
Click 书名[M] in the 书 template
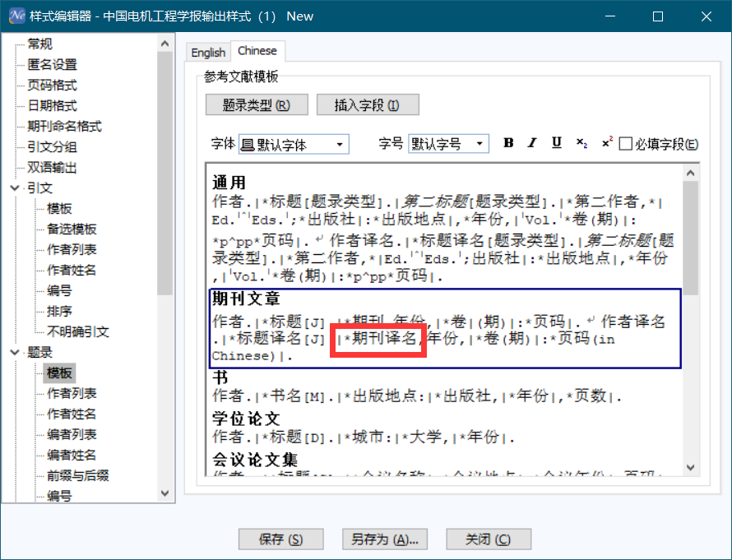pyautogui.click(x=297, y=396)
